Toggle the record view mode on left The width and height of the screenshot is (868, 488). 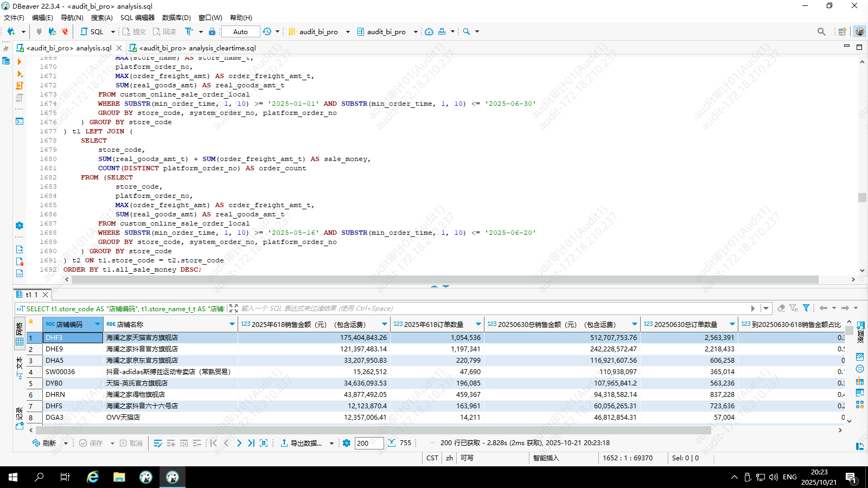tap(20, 418)
